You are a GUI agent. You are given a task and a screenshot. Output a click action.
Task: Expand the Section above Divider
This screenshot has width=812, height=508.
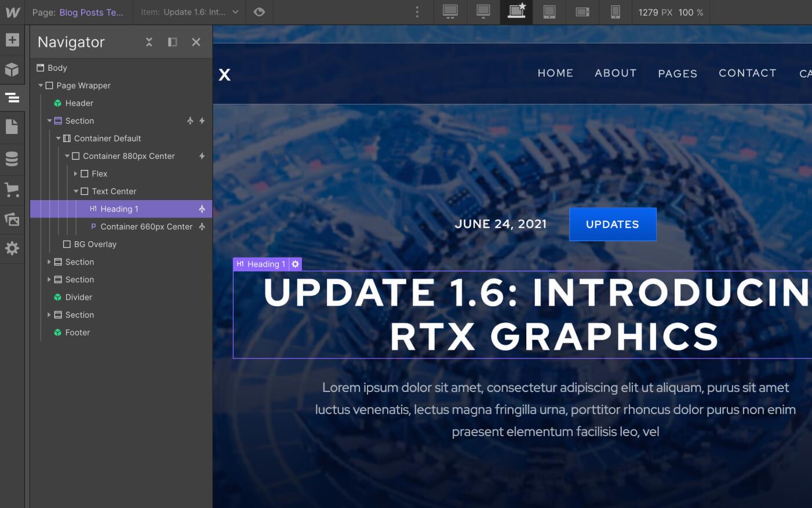coord(49,280)
